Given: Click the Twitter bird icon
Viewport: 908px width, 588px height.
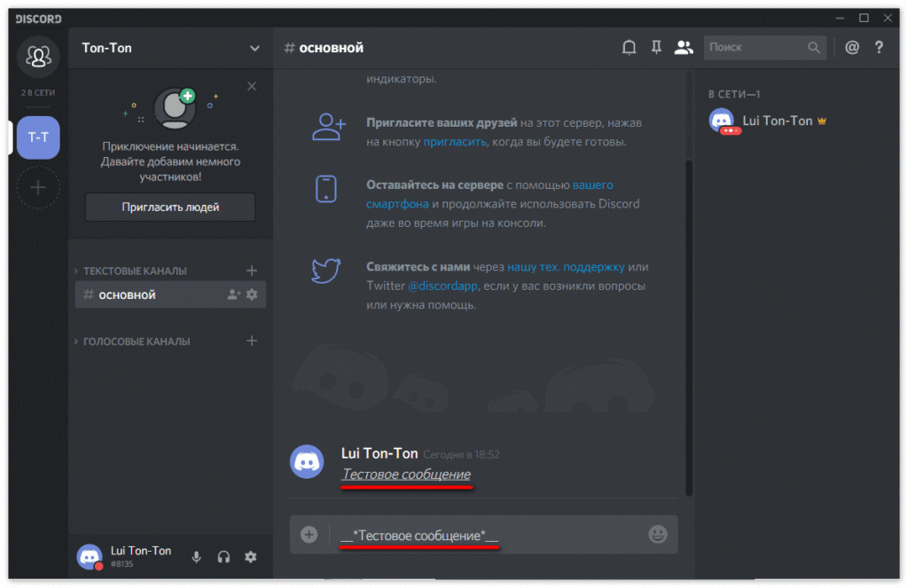Looking at the screenshot, I should 326,270.
